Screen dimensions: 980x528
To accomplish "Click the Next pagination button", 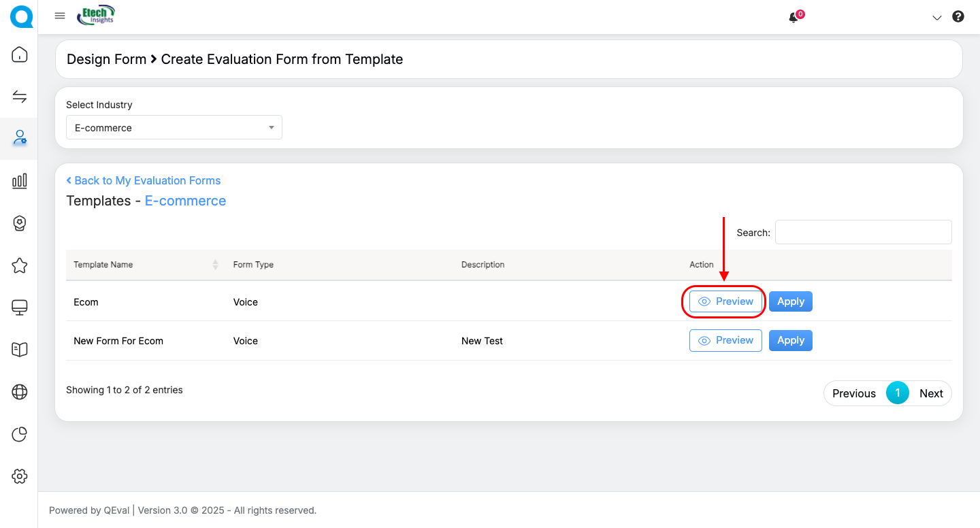I will coord(930,393).
